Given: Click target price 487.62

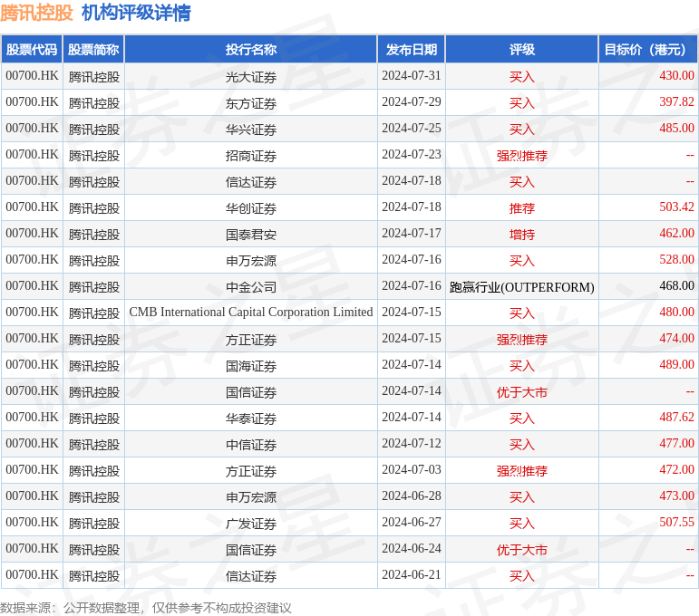Looking at the screenshot, I should (676, 418).
